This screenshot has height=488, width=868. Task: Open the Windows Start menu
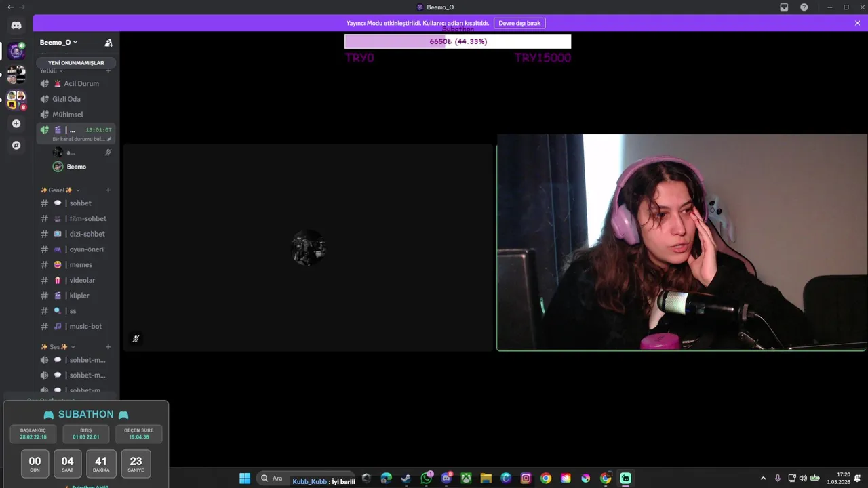click(x=245, y=479)
